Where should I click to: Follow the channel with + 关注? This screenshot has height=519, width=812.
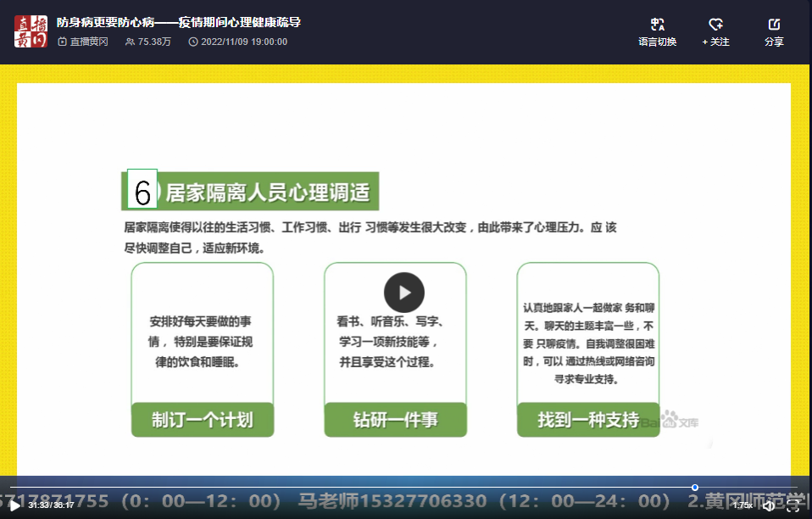click(715, 32)
